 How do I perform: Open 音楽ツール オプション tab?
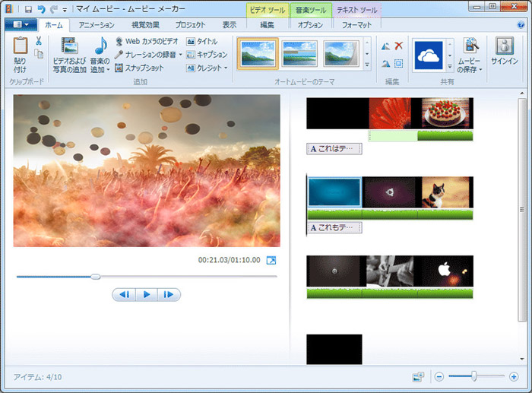coord(310,25)
